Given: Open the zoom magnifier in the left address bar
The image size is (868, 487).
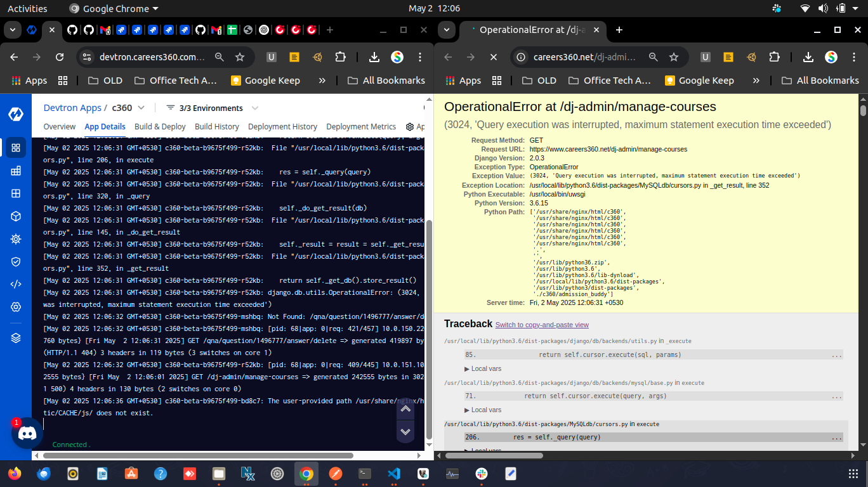Looking at the screenshot, I should pos(220,57).
